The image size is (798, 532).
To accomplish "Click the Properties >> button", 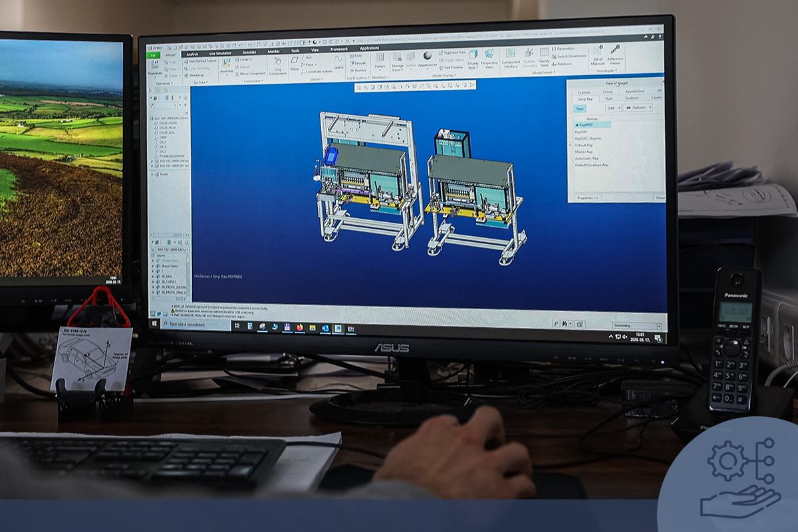I will (587, 198).
